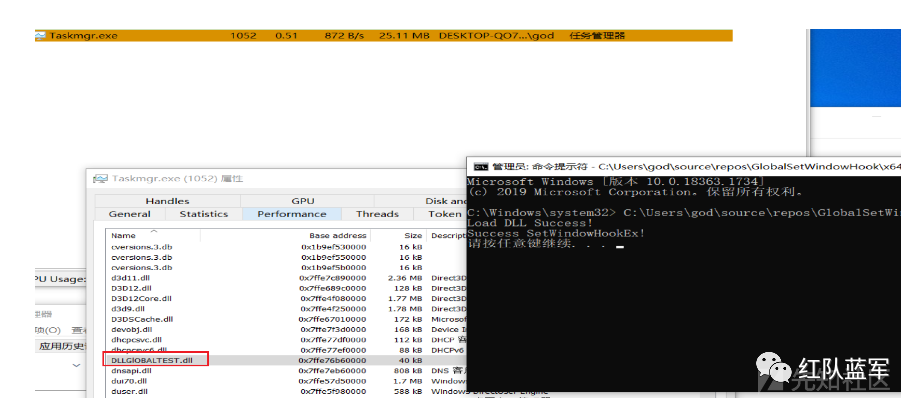The width and height of the screenshot is (920, 410).
Task: Click base address 0x7ffe689c0000 of D3D12.dll
Action: point(332,288)
